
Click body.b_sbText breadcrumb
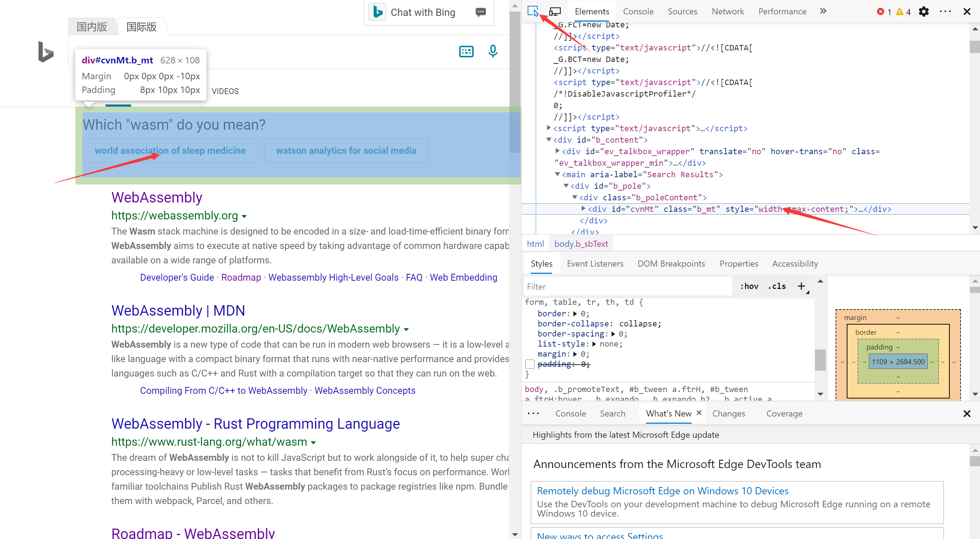[581, 244]
